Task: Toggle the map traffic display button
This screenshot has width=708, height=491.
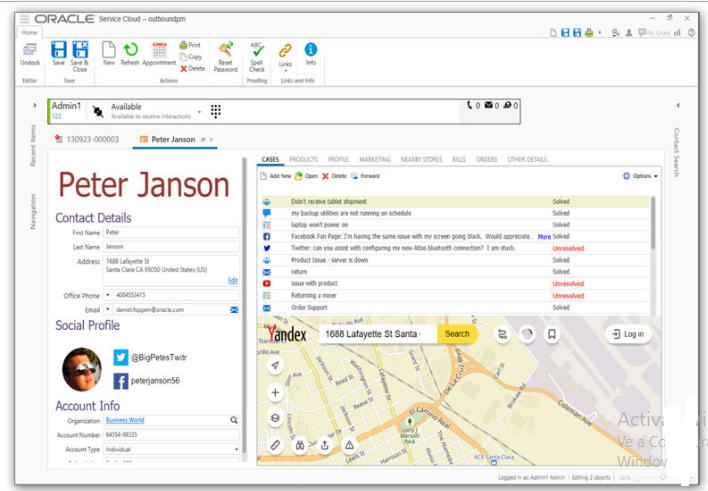Action: click(527, 334)
